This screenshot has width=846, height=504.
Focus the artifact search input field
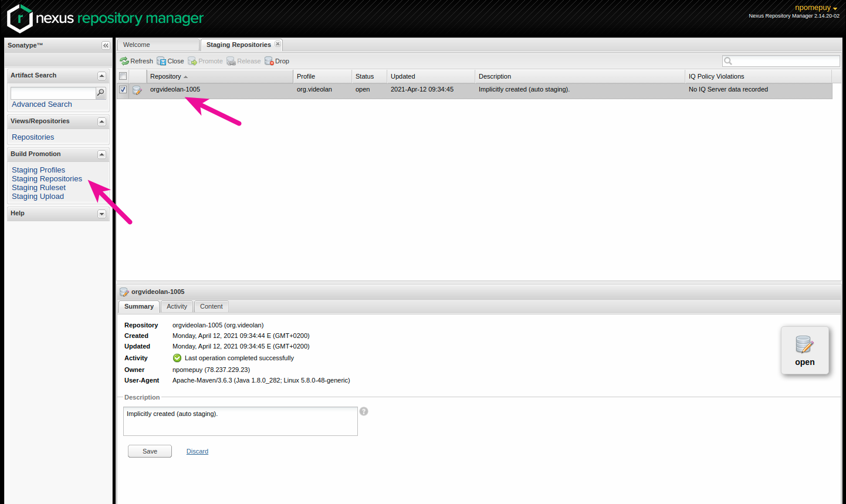[x=53, y=93]
